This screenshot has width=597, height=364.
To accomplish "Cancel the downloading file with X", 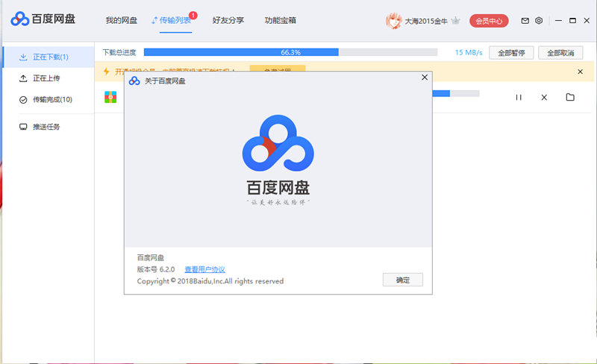I will [x=544, y=98].
